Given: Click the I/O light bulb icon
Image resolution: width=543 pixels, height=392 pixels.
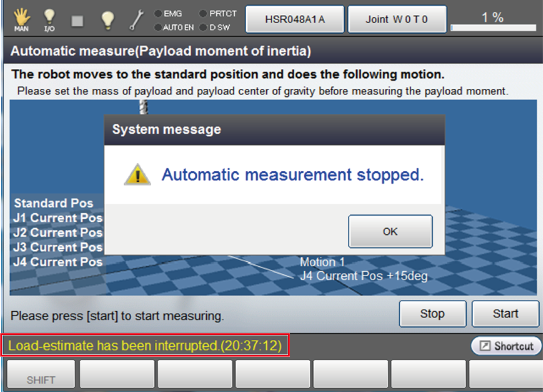Looking at the screenshot, I should tap(49, 19).
